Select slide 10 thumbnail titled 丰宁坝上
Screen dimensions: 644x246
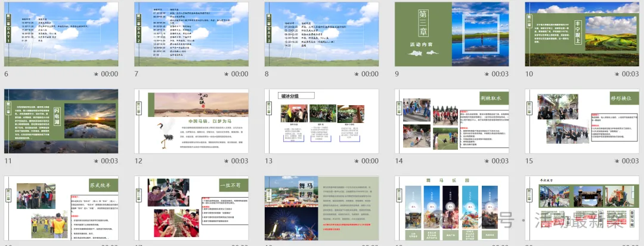click(x=582, y=34)
